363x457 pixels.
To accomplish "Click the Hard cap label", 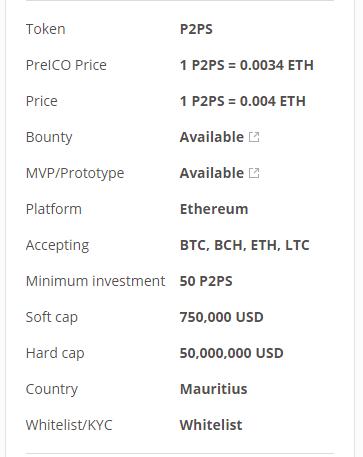I will click(x=55, y=353).
